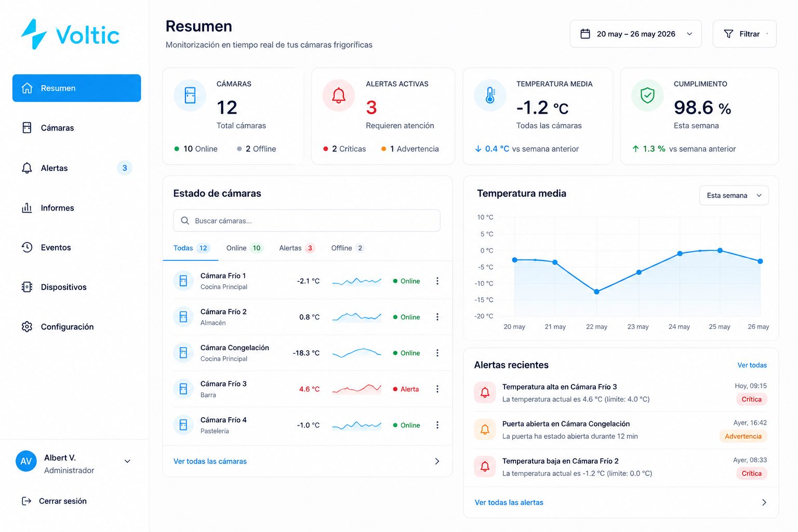Click the Alertas bell icon in sidebar
The image size is (798, 532).
click(x=27, y=168)
